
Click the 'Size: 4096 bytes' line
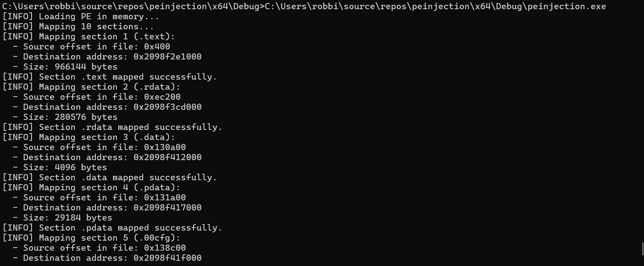pos(65,168)
